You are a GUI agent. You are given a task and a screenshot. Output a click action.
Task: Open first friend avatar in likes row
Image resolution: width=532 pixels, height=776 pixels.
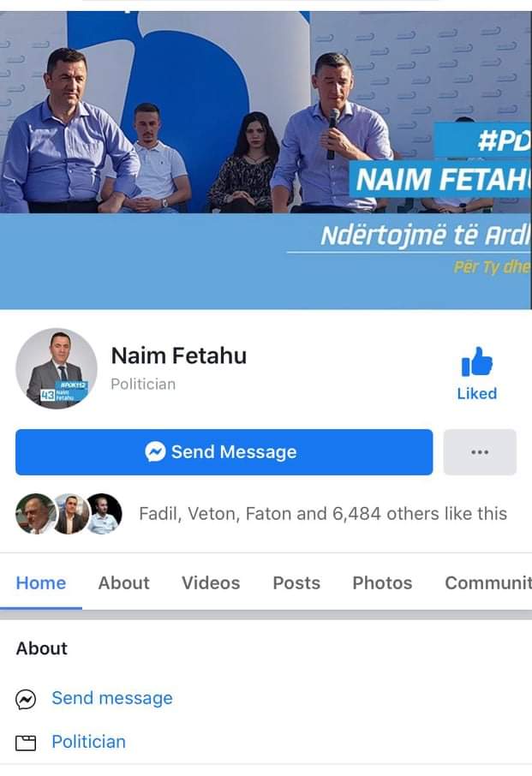pyautogui.click(x=36, y=514)
